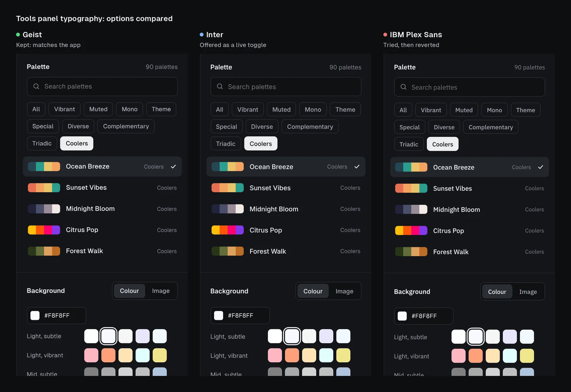
Task: Click the Ocean Breeze checkmark in Geist panel
Action: click(x=173, y=167)
